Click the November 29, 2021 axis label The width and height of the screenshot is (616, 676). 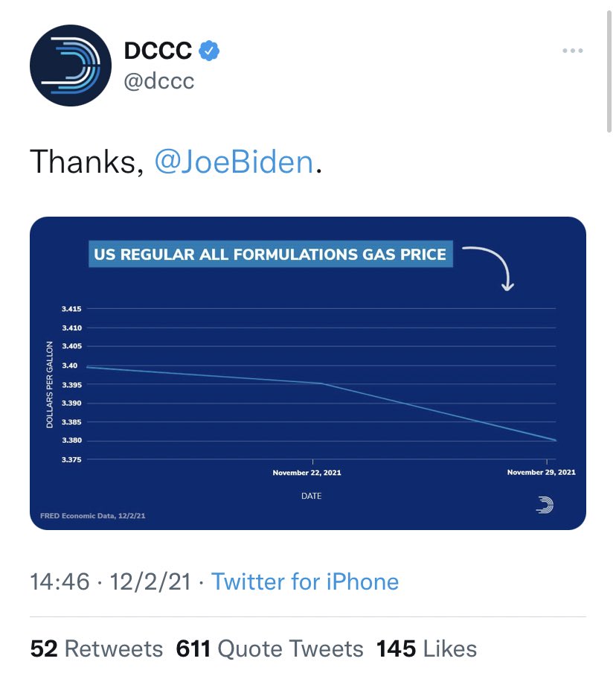tap(541, 472)
